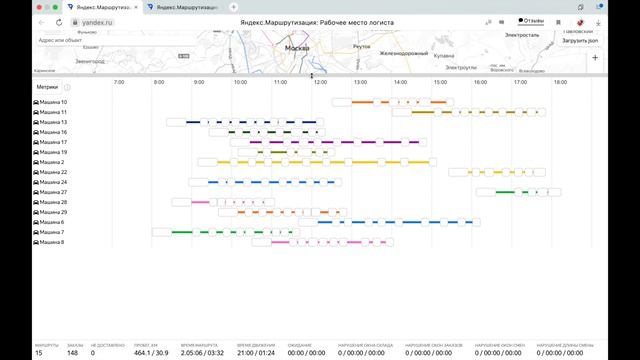Click the routes count value 15

[x=38, y=353]
